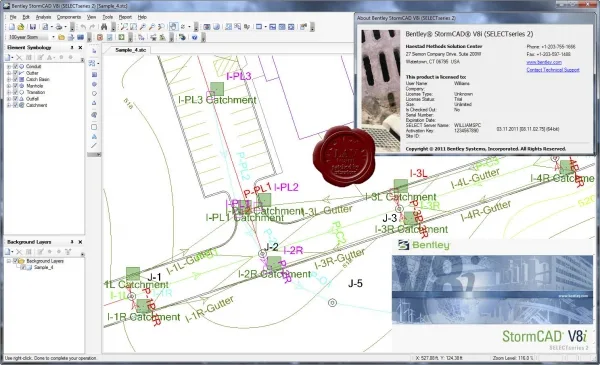Select the Pan hand tool
The image size is (600, 365).
pyautogui.click(x=173, y=27)
